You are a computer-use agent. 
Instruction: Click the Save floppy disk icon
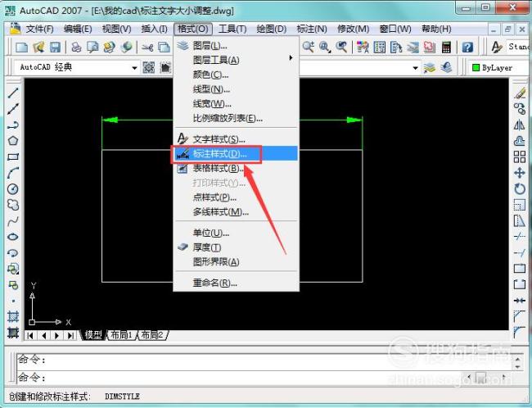[x=55, y=48]
